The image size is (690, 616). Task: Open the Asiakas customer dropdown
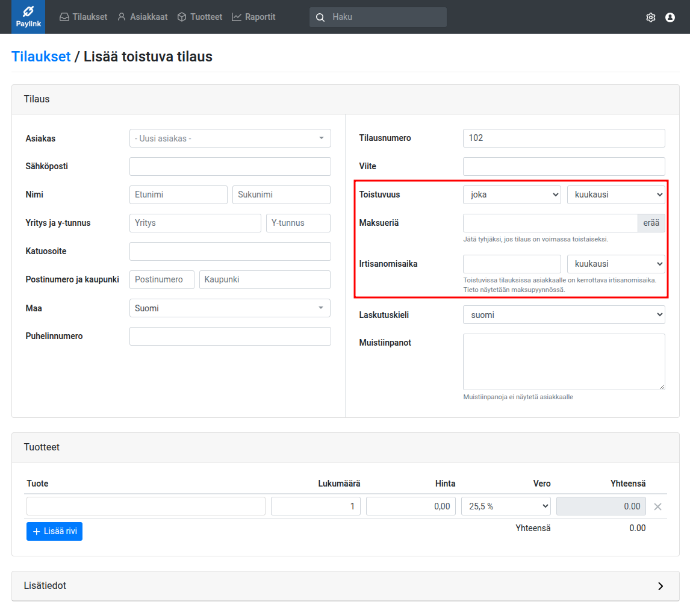point(230,138)
